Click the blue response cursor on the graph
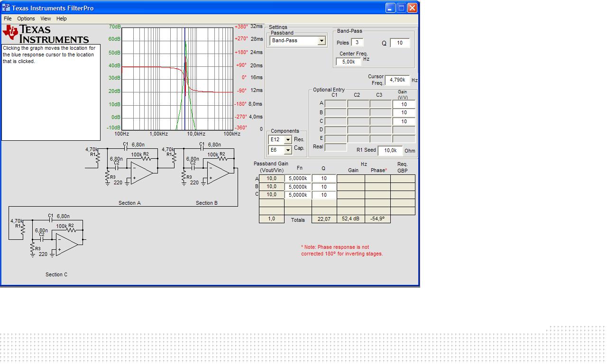Image resolution: width=607 pixels, height=364 pixels. [x=185, y=79]
